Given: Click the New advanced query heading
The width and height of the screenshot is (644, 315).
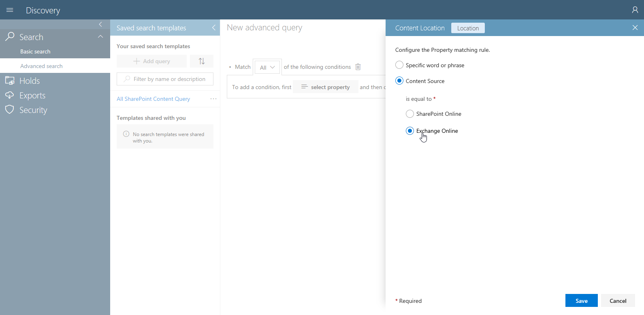Looking at the screenshot, I should 264,28.
